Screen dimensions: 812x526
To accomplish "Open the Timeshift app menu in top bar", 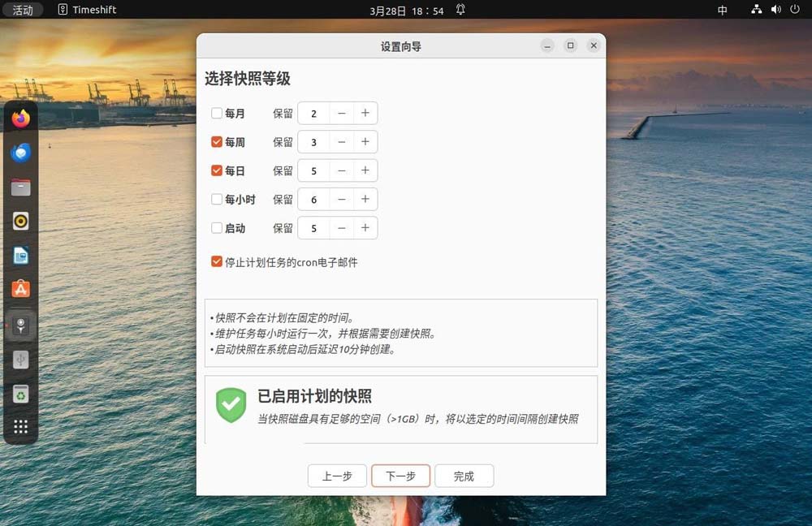I will point(87,10).
